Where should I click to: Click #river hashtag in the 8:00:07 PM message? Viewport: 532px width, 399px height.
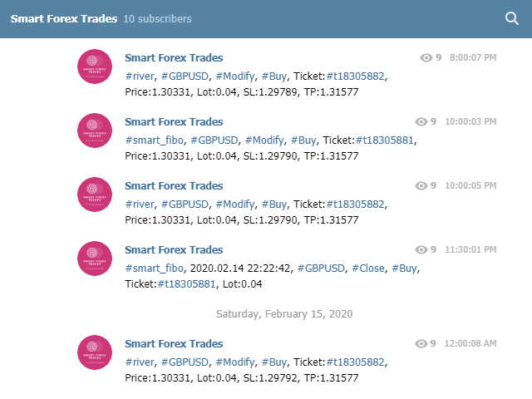pos(139,76)
